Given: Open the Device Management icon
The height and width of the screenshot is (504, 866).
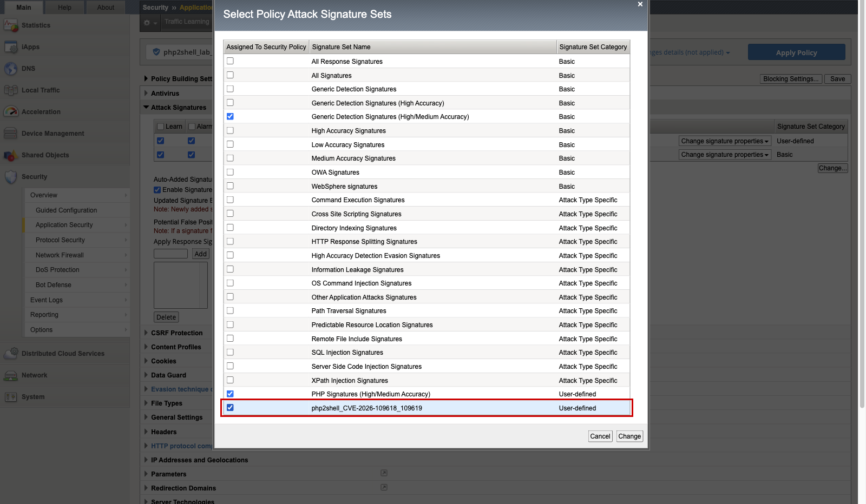Looking at the screenshot, I should (11, 134).
